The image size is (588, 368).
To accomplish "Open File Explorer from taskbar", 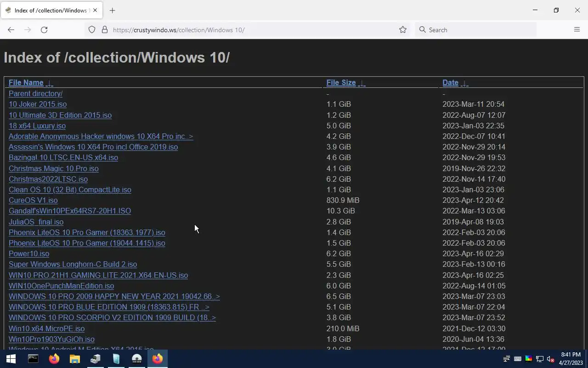I will point(75,359).
